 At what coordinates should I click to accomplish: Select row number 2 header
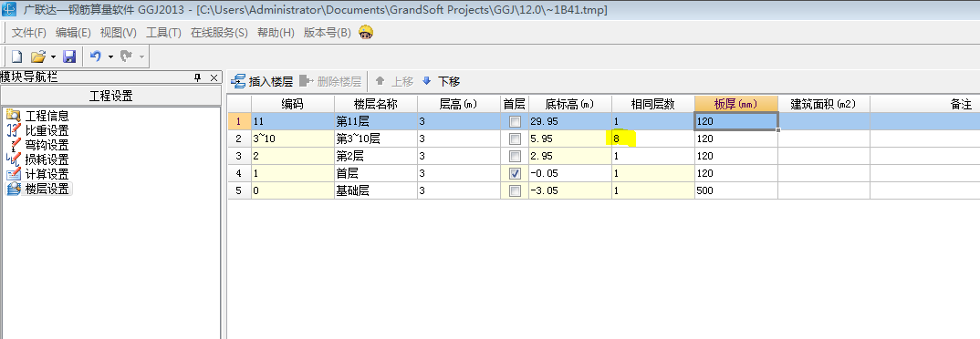click(239, 139)
